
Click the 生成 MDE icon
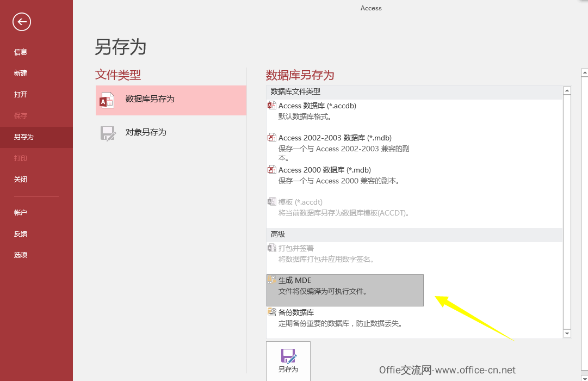271,280
